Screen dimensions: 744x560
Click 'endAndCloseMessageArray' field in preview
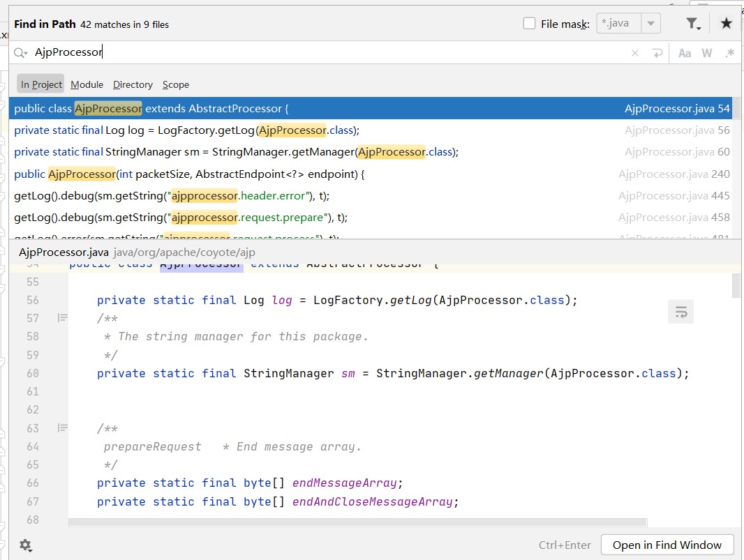tap(373, 501)
